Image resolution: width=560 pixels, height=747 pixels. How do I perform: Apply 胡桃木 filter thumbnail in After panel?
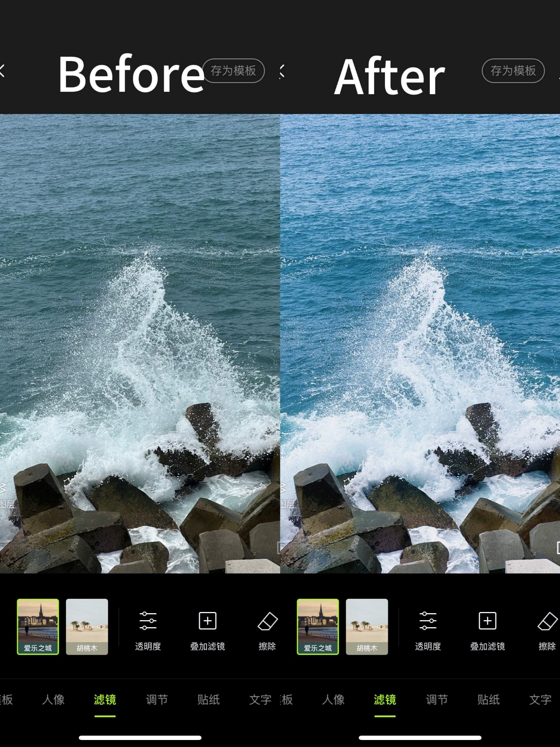[x=367, y=626]
